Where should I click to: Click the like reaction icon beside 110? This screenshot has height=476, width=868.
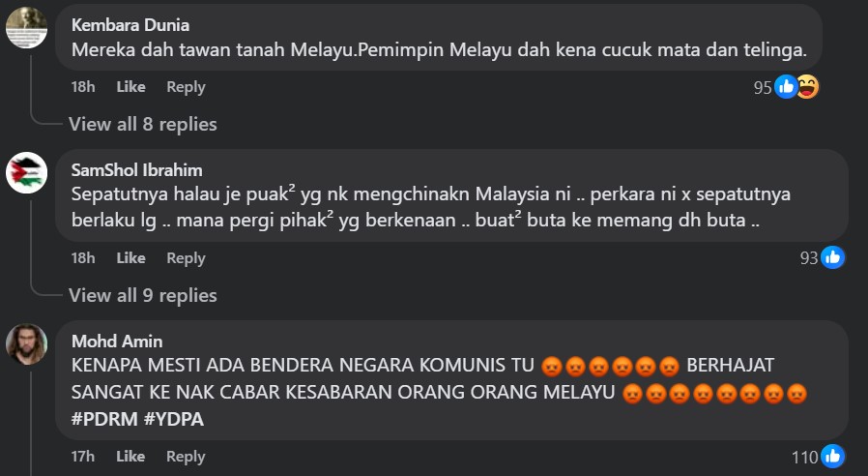click(832, 456)
